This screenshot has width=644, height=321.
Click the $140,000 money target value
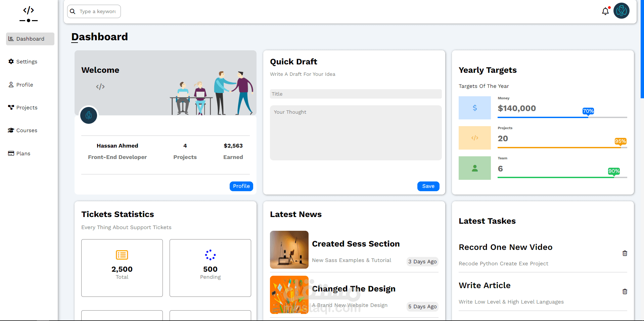(517, 108)
